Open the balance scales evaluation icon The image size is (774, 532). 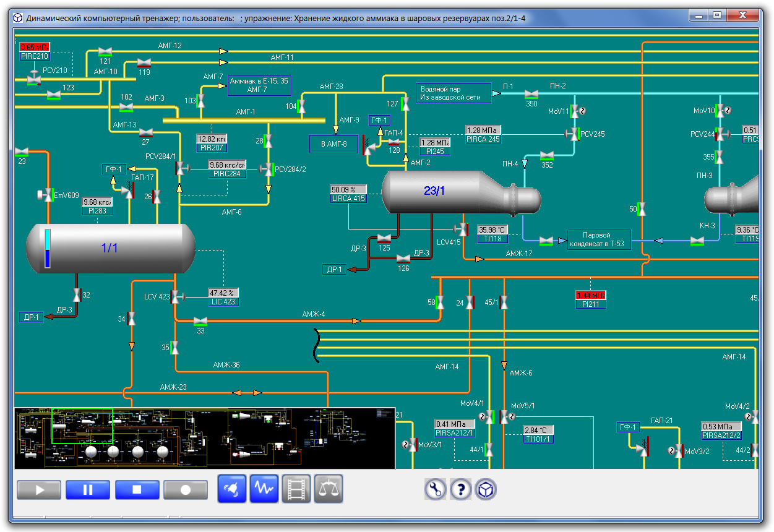click(x=329, y=489)
